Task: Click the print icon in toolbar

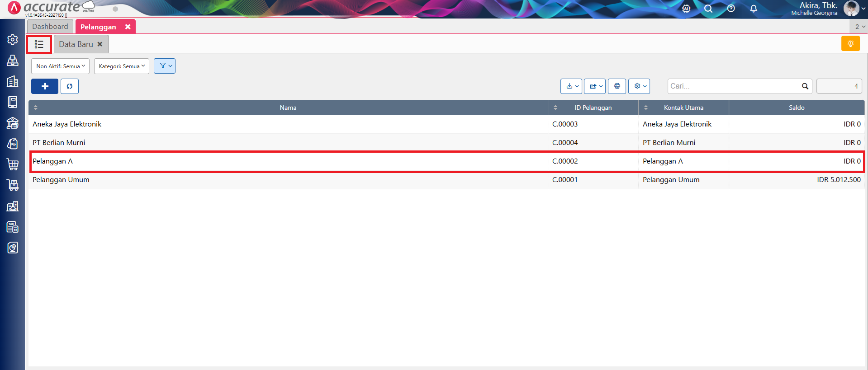Action: click(617, 86)
